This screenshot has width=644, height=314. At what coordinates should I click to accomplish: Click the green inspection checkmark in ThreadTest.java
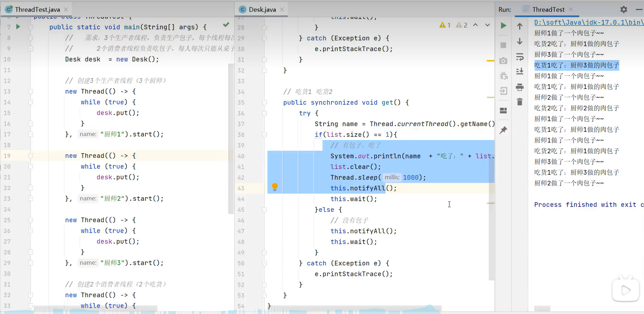point(226,25)
